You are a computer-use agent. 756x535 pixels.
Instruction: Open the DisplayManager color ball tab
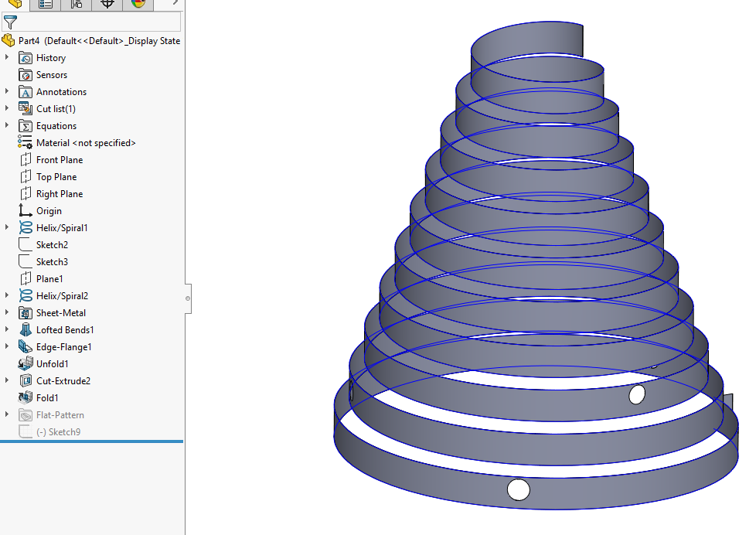click(138, 4)
